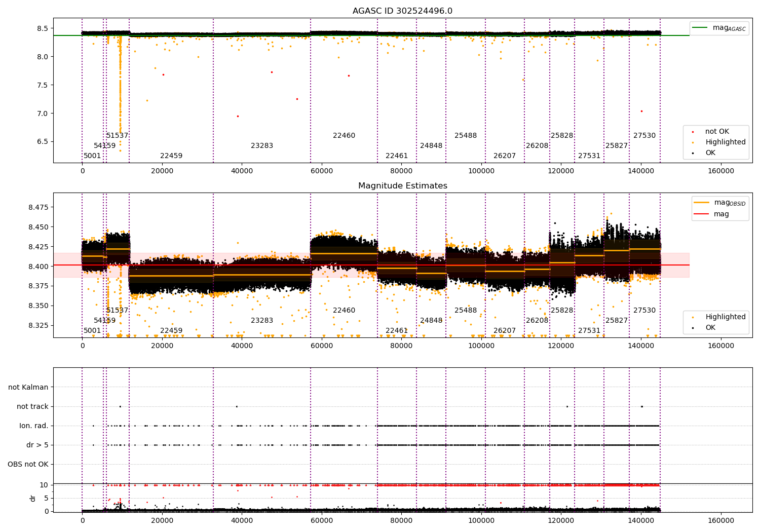The width and height of the screenshot is (760, 532).
Task: Click obsid label 54159 in top panel
Action: [x=104, y=145]
